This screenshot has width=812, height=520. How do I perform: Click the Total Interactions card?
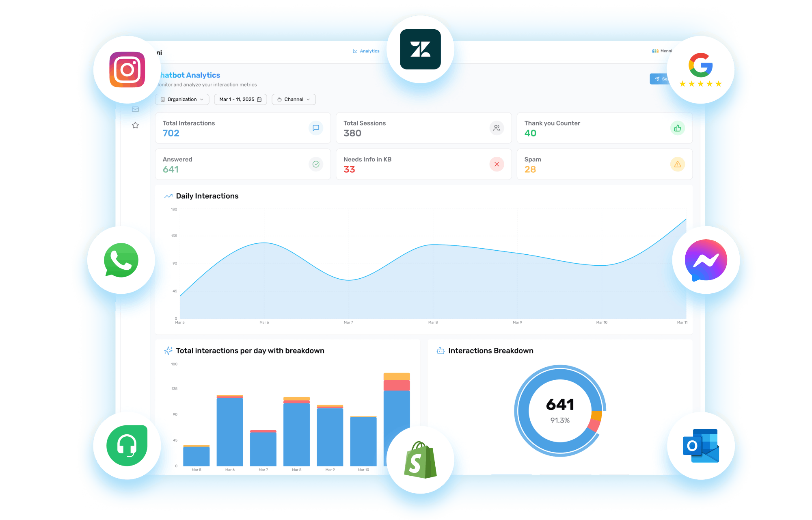point(243,128)
